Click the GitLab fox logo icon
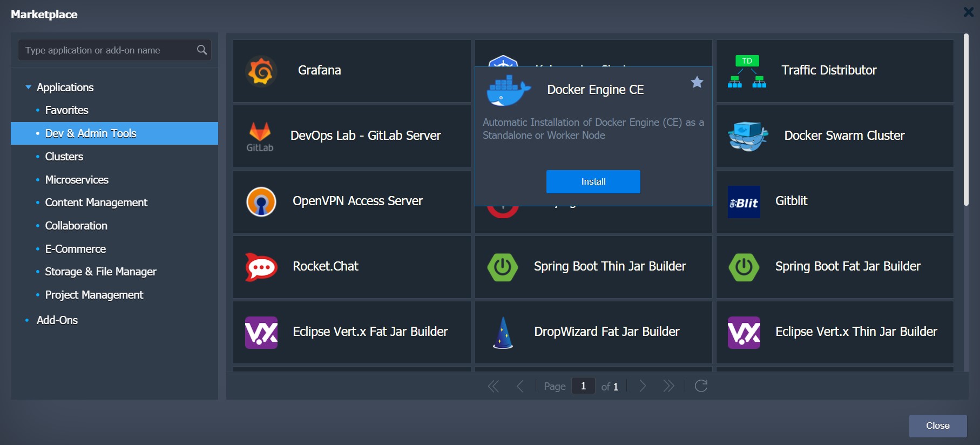 (260, 136)
